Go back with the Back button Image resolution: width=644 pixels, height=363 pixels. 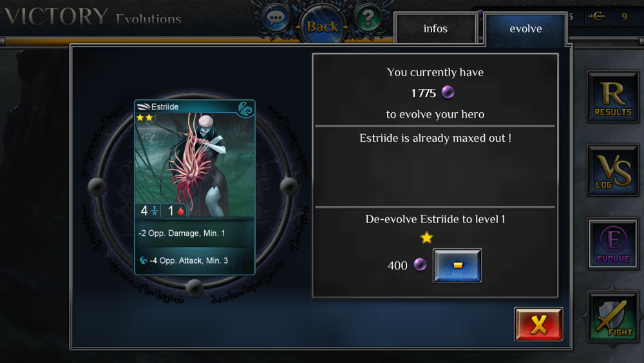pyautogui.click(x=322, y=26)
